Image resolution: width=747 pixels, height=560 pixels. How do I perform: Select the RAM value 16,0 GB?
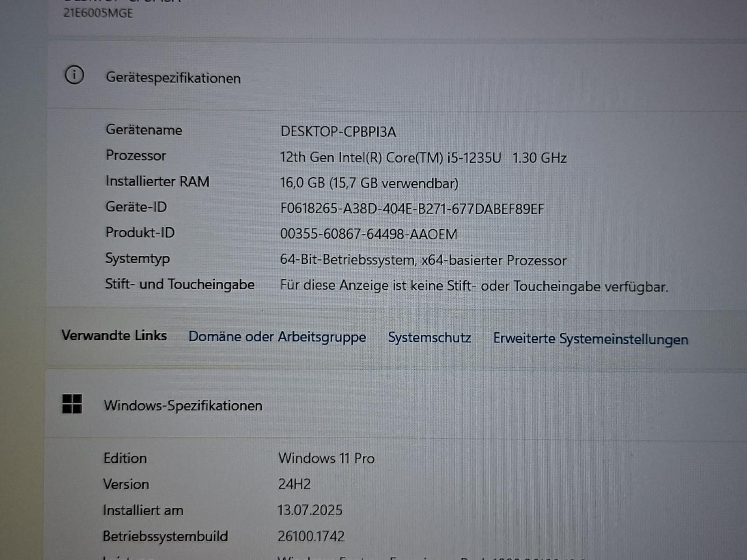[369, 183]
